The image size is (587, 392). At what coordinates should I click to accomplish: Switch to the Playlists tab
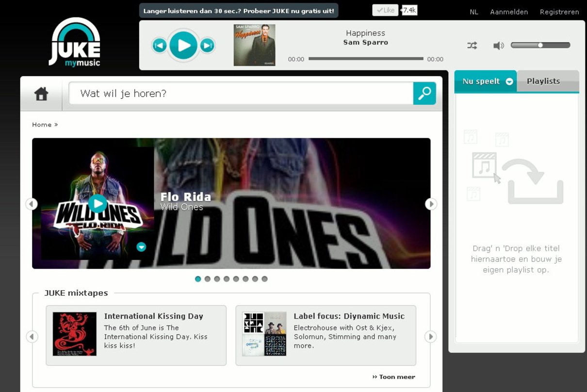coord(548,81)
